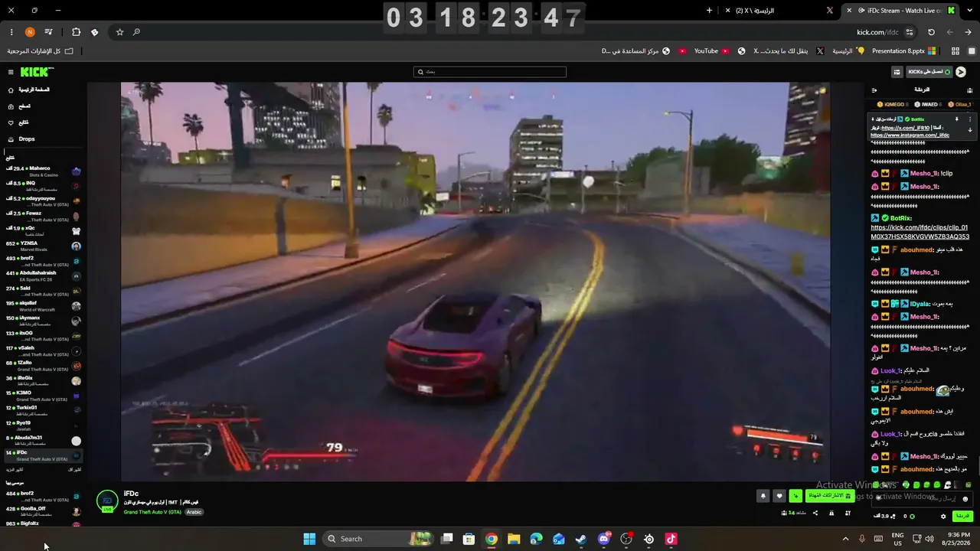Click the report icon beside share
Image resolution: width=980 pixels, height=551 pixels.
[831, 513]
